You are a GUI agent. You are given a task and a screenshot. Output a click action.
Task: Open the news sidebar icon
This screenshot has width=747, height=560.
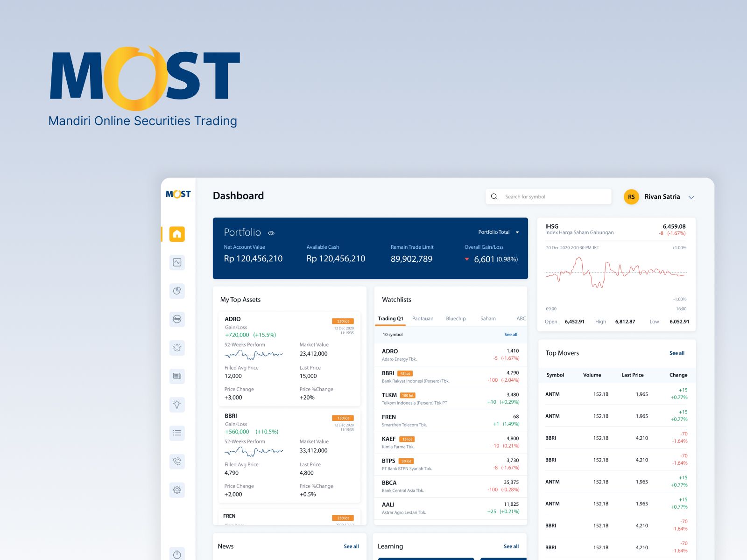[177, 376]
